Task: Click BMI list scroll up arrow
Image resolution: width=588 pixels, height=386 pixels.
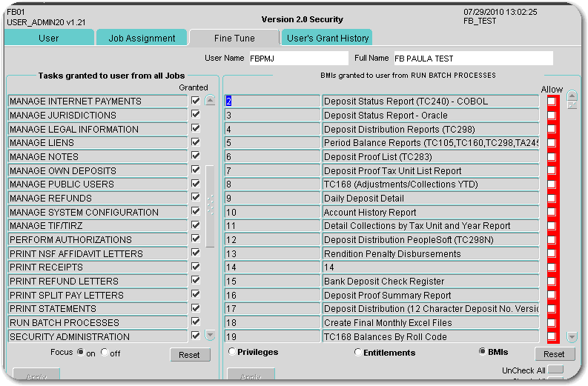Action: click(572, 96)
